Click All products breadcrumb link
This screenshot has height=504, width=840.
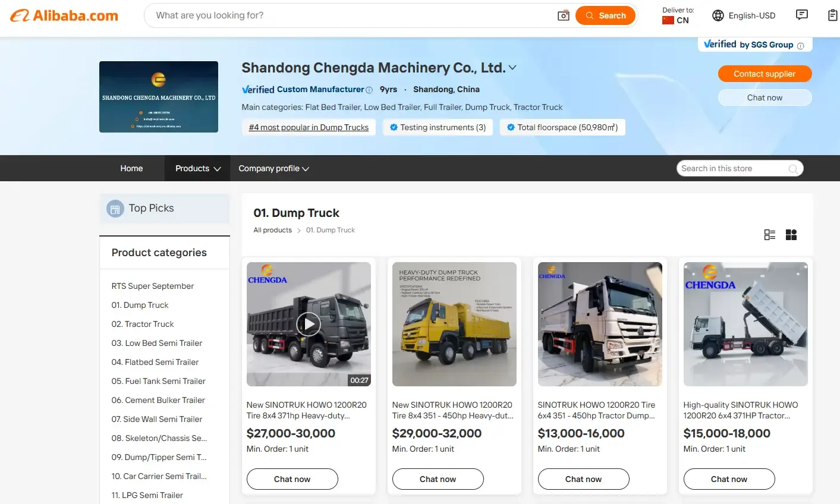273,230
